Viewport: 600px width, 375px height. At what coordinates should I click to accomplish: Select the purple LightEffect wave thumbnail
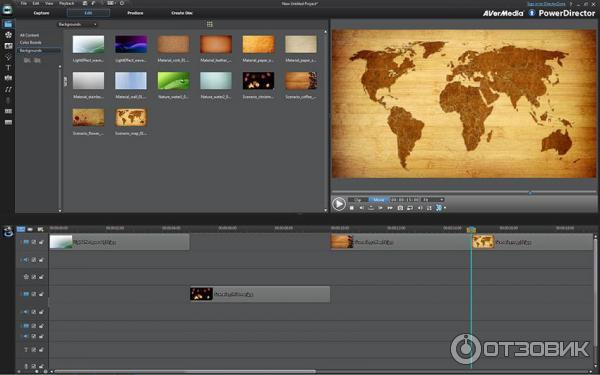click(131, 44)
